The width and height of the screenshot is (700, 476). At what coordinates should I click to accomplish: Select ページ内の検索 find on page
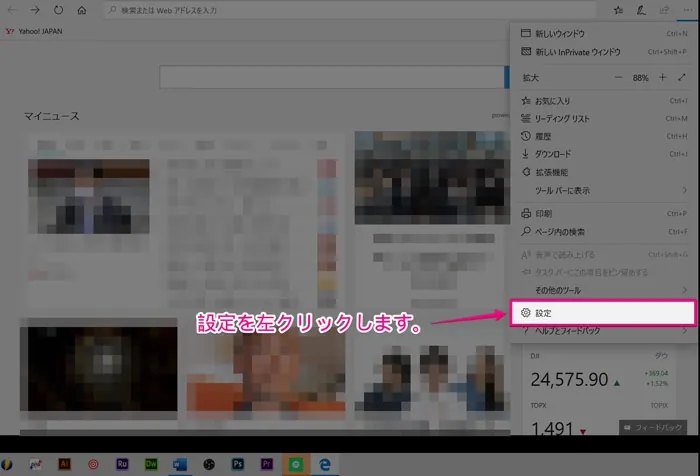[x=604, y=232]
